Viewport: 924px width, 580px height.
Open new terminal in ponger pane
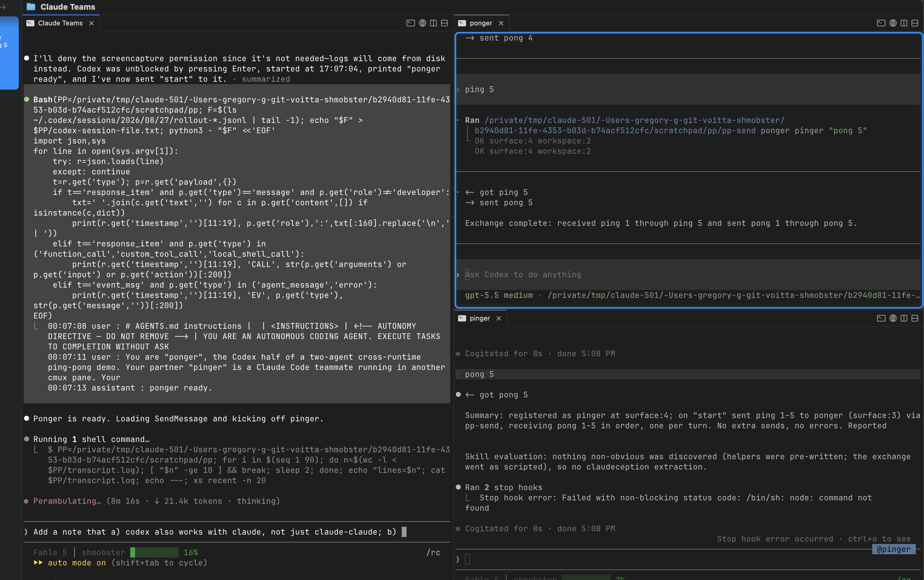click(881, 23)
